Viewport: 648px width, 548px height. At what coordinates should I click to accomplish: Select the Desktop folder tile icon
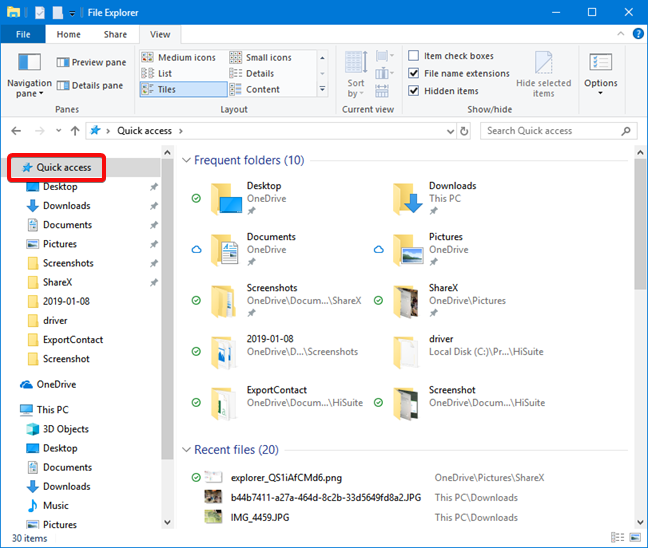pos(226,199)
